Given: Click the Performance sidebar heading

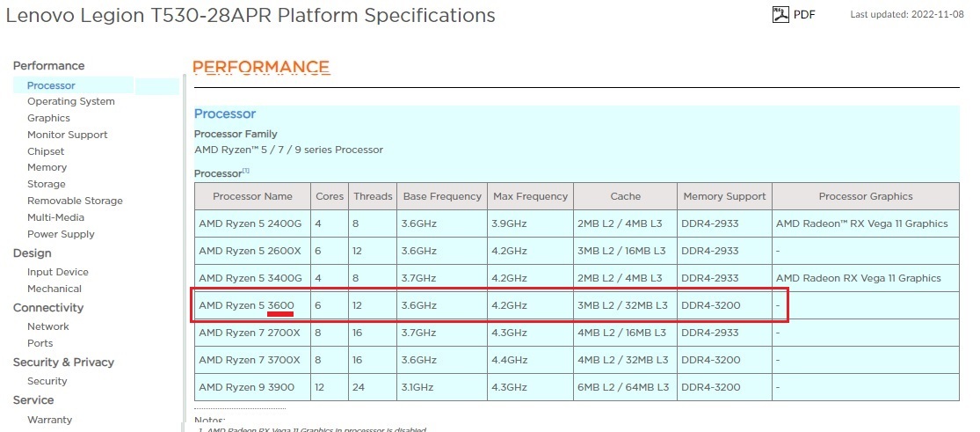Looking at the screenshot, I should pyautogui.click(x=48, y=66).
